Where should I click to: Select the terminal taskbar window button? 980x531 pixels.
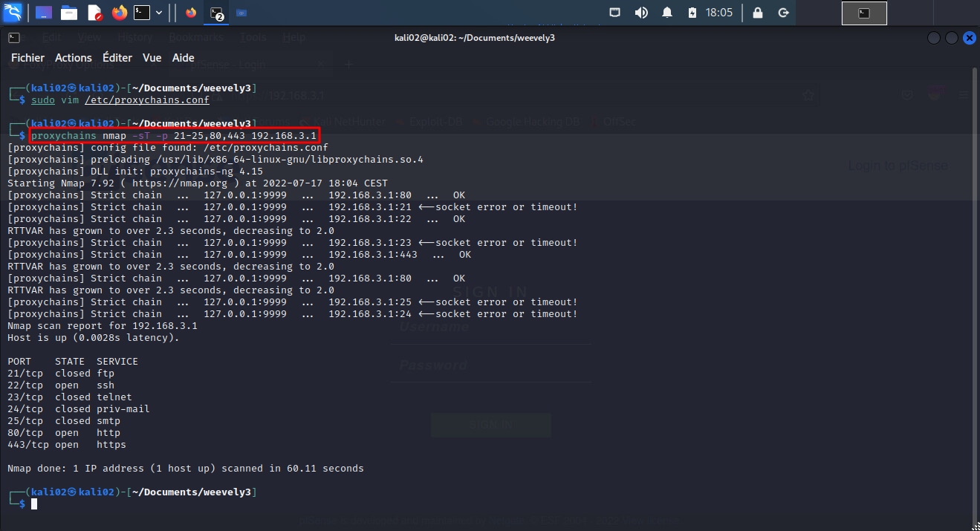click(216, 13)
